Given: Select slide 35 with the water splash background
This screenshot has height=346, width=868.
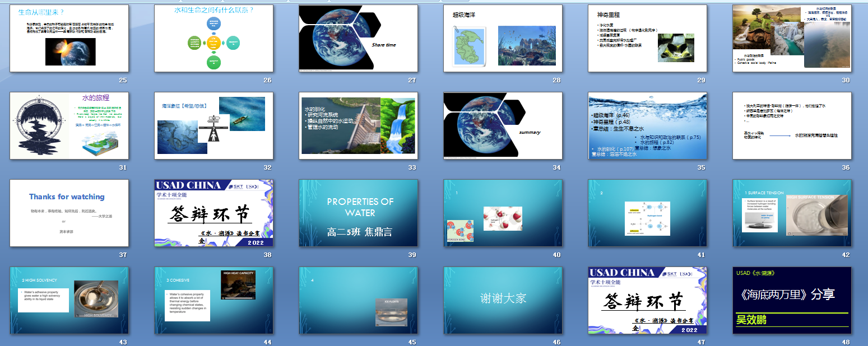Looking at the screenshot, I should point(648,125).
